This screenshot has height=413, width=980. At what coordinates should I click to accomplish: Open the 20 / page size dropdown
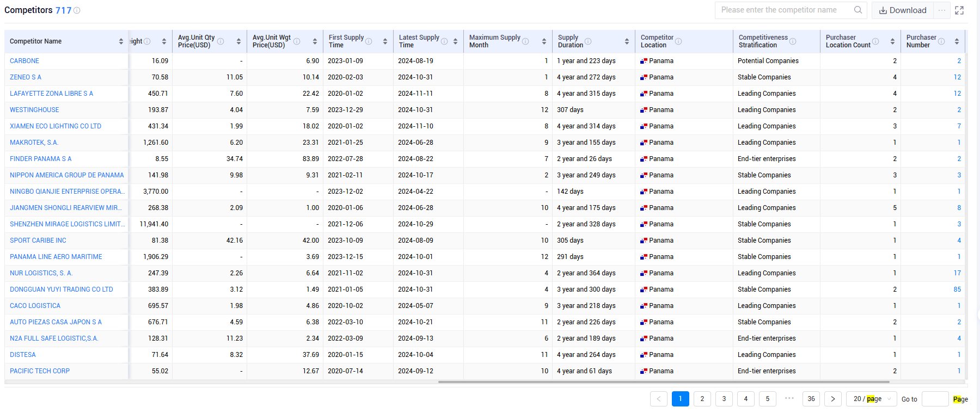point(872,399)
